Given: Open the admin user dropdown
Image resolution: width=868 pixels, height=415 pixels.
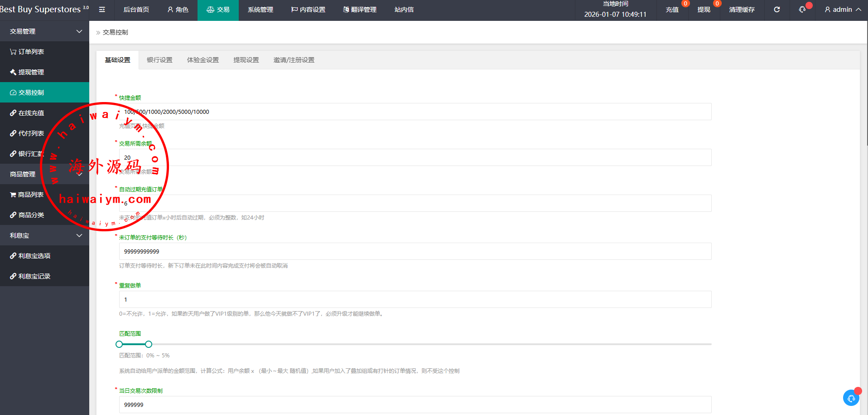Looking at the screenshot, I should point(842,10).
